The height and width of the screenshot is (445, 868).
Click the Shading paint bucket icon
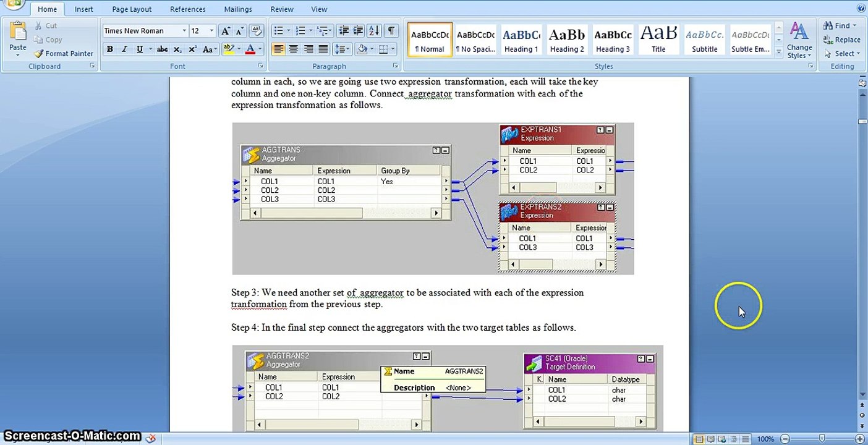coord(362,49)
